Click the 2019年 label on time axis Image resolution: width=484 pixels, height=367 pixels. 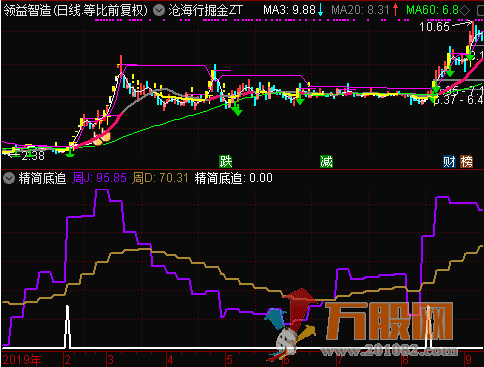tap(22, 360)
